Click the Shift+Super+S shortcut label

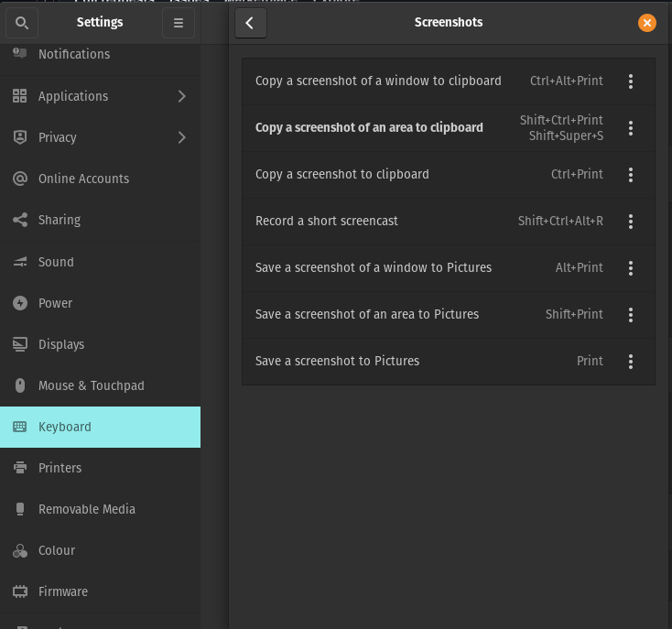coord(566,136)
